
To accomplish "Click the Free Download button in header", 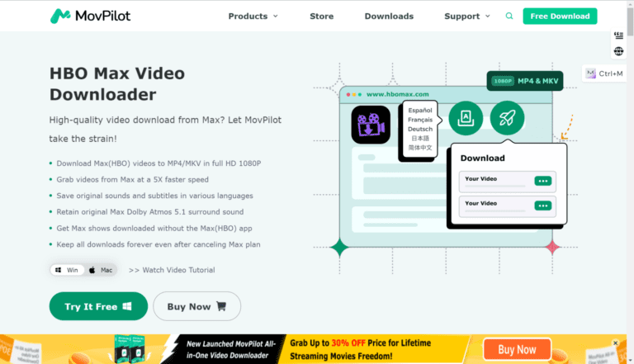I will click(560, 17).
